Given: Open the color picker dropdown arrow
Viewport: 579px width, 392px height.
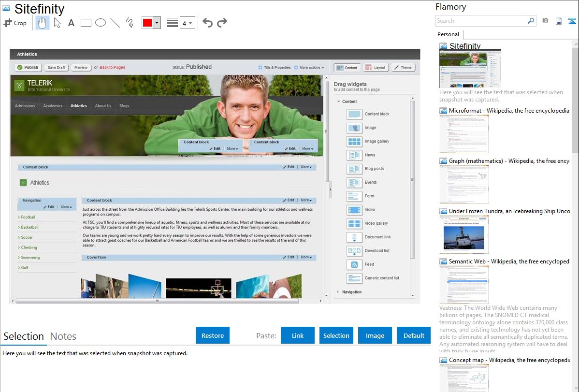Looking at the screenshot, I should coord(157,23).
